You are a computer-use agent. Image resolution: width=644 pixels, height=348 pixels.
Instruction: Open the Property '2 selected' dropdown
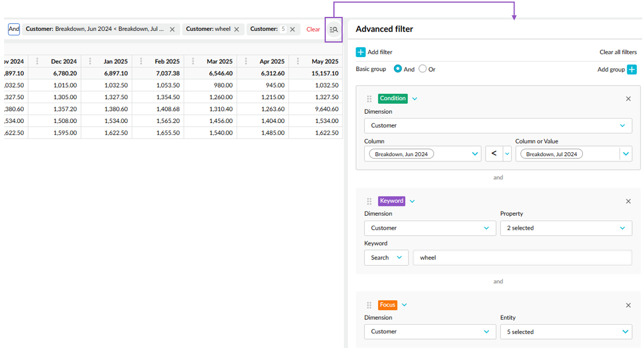pyautogui.click(x=565, y=228)
